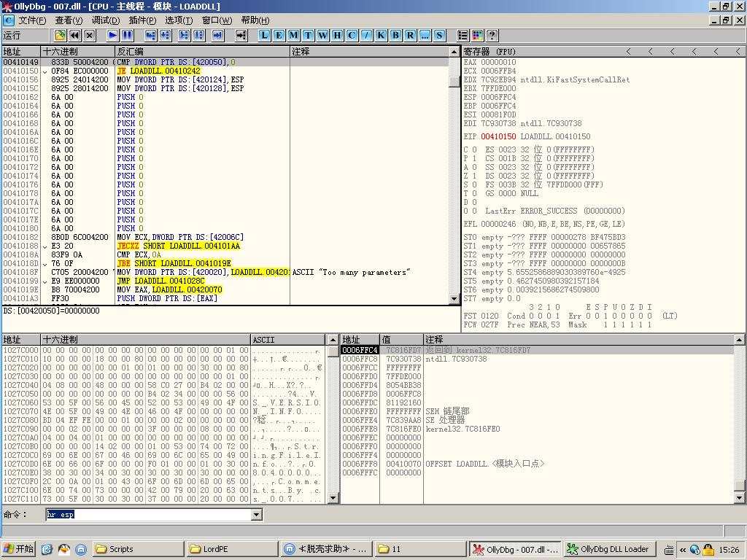
Task: Select the JECXZ SHORT LOADDLL.004101AA instruction row
Action: tap(225, 246)
